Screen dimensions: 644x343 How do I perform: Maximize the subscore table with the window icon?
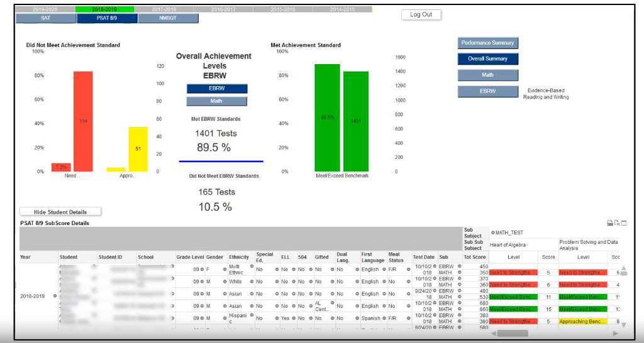point(624,223)
